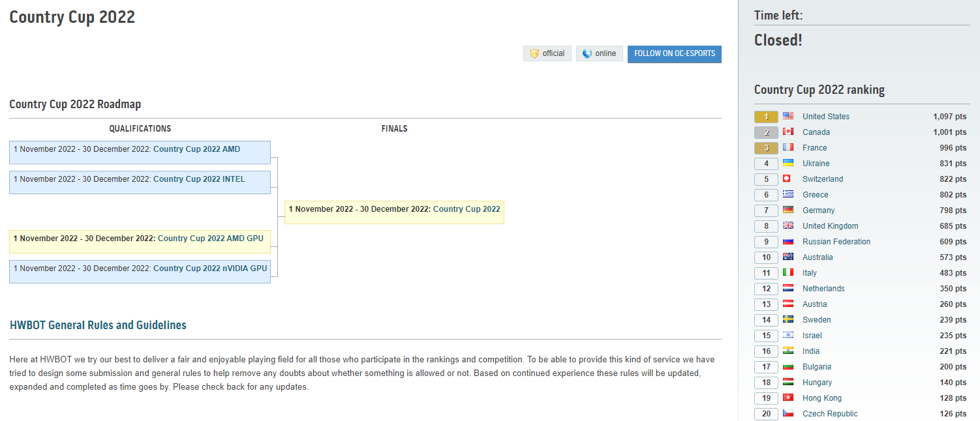Click the Austria flag icon
This screenshot has height=421, width=980.
[788, 304]
